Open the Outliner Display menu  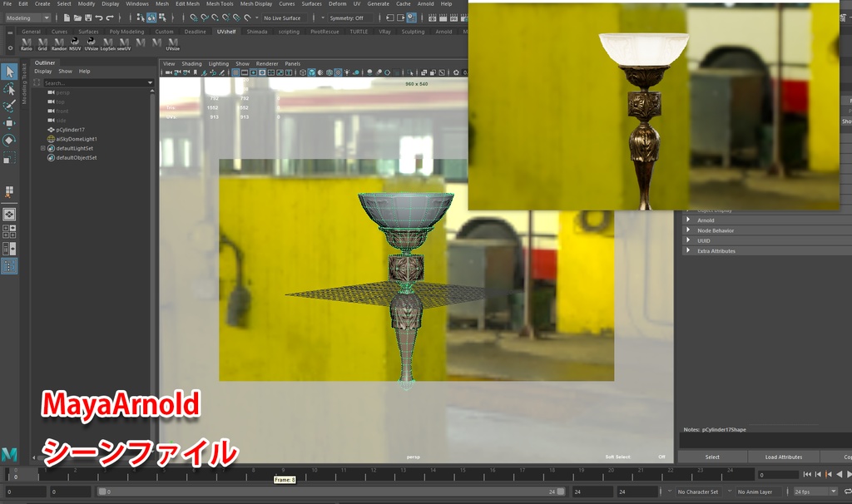[x=43, y=72]
